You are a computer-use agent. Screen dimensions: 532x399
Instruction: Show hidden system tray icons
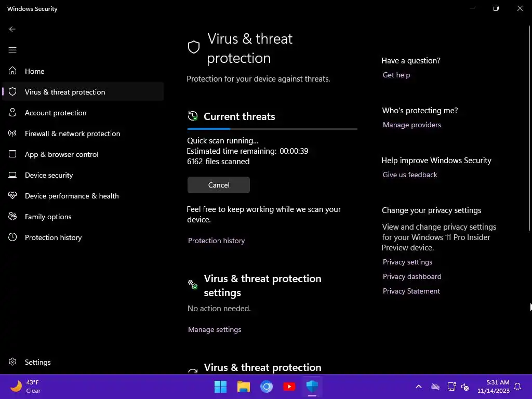pyautogui.click(x=419, y=387)
